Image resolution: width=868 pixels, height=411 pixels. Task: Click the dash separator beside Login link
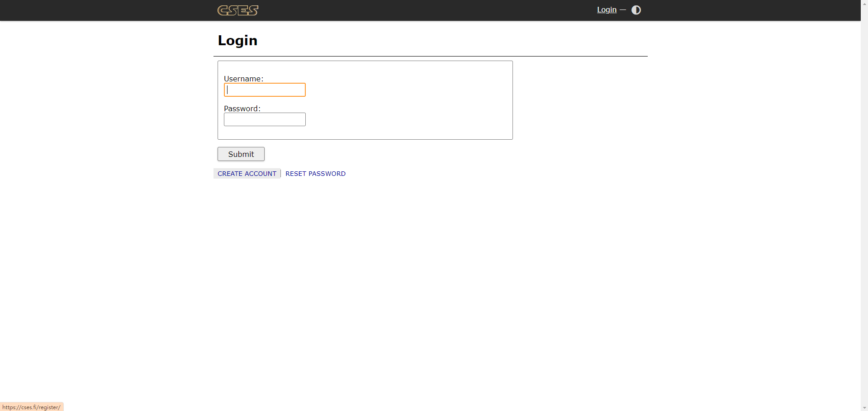click(x=623, y=10)
